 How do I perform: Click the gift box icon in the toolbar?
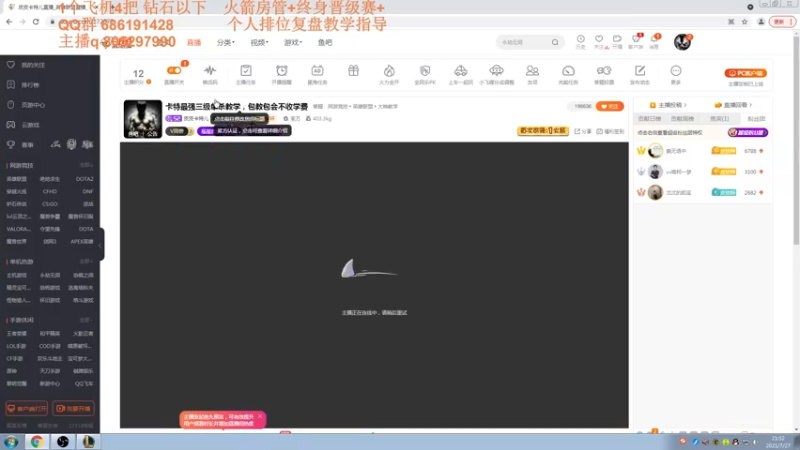353,71
